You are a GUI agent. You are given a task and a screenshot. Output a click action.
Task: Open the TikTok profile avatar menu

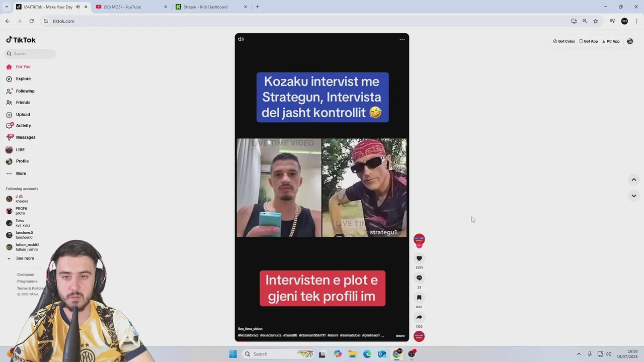[x=630, y=41]
